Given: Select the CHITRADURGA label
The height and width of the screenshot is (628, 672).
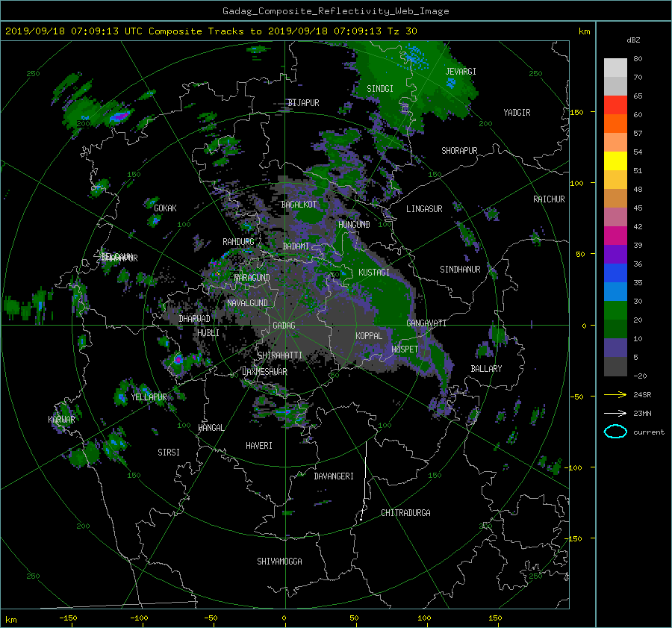Looking at the screenshot, I should coord(405,513).
